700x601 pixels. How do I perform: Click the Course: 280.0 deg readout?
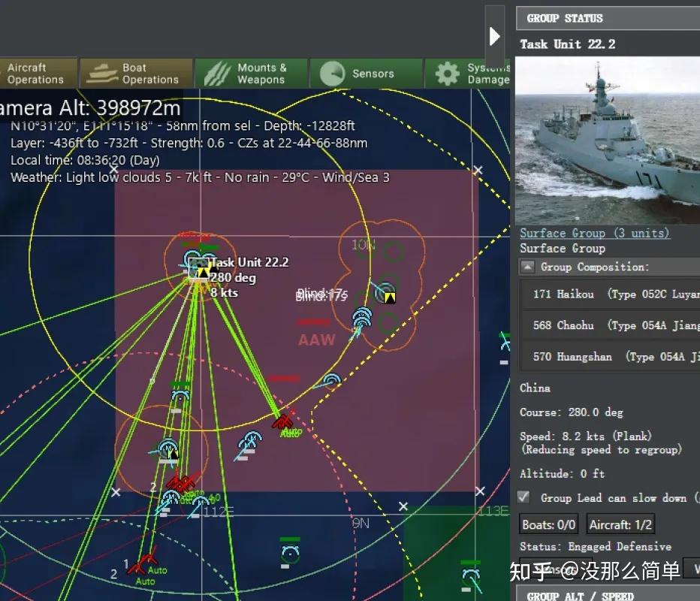[x=572, y=412]
